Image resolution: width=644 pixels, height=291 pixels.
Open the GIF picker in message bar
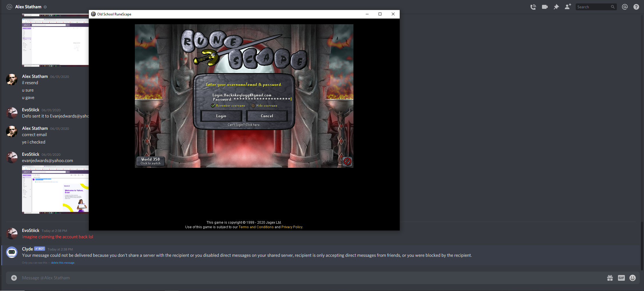pos(621,278)
